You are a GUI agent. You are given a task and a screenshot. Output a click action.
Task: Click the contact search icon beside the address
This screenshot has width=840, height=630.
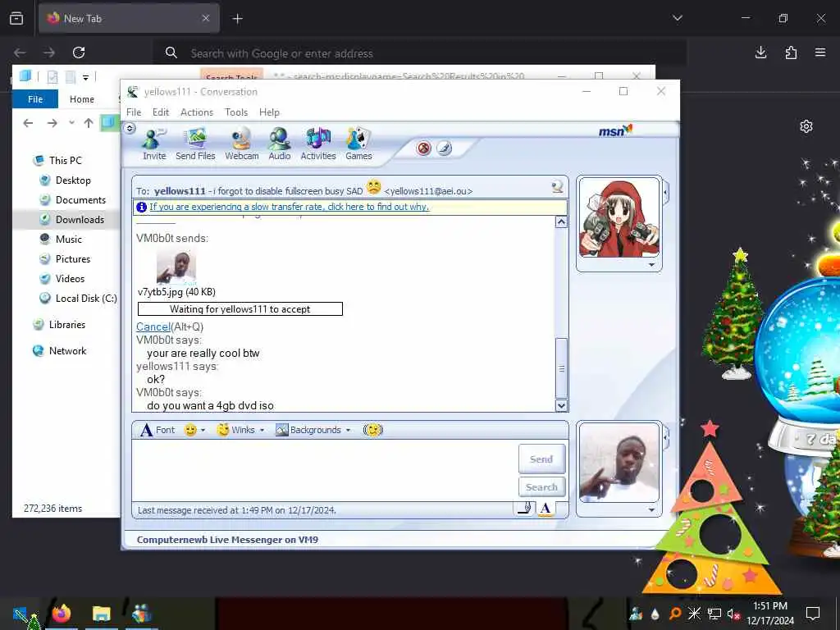pyautogui.click(x=557, y=186)
